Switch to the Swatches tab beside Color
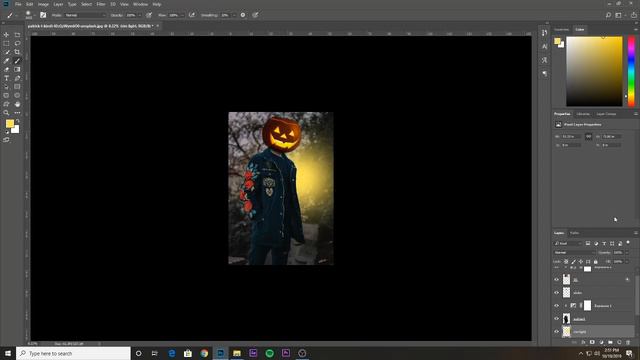This screenshot has height=360, width=640. [562, 29]
